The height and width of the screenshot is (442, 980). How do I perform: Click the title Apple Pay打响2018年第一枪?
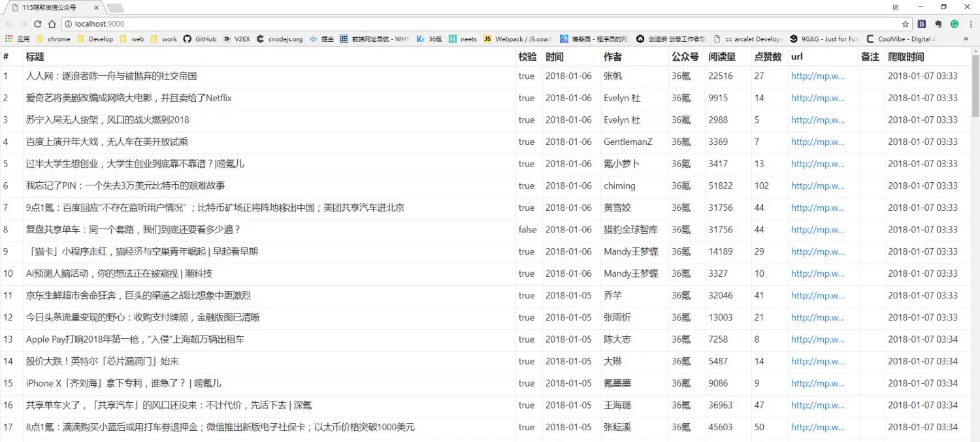coord(135,339)
